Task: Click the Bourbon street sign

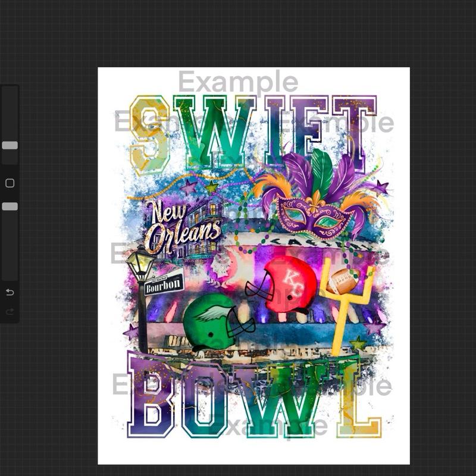Action: (164, 284)
